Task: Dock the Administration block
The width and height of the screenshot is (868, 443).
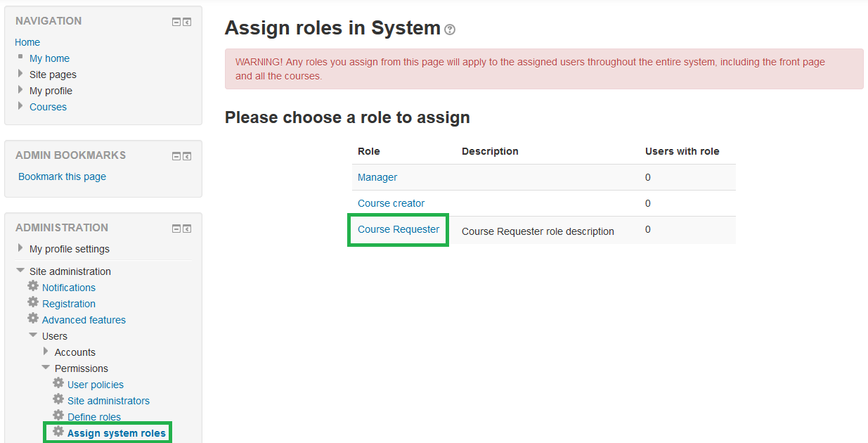Action: pos(187,229)
